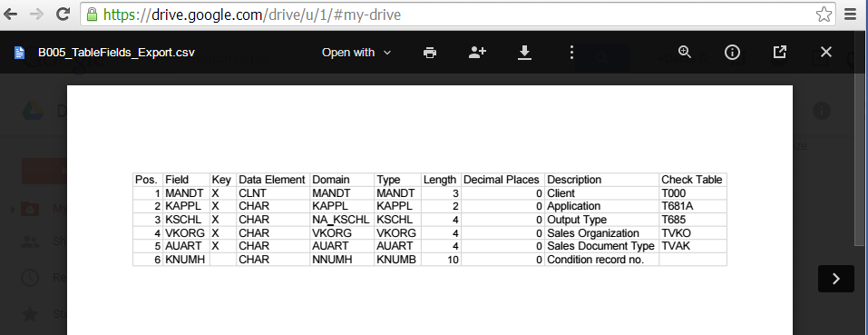Click the 'Application' description cell
Screen dimensions: 868x335
click(x=601, y=206)
